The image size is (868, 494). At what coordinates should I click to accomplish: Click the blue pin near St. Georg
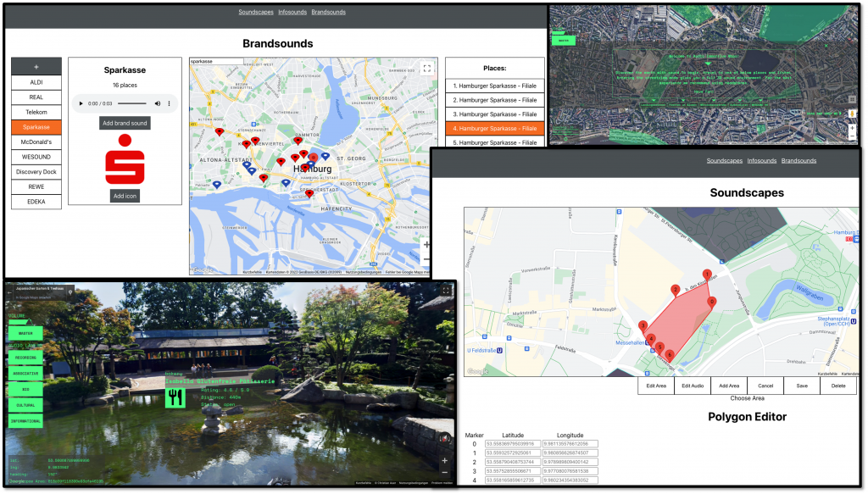click(x=325, y=157)
